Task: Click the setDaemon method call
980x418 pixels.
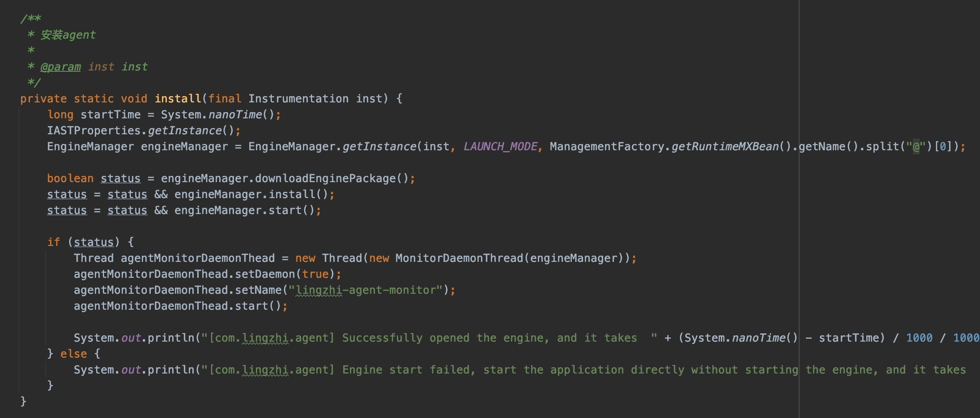Action: 265,274
